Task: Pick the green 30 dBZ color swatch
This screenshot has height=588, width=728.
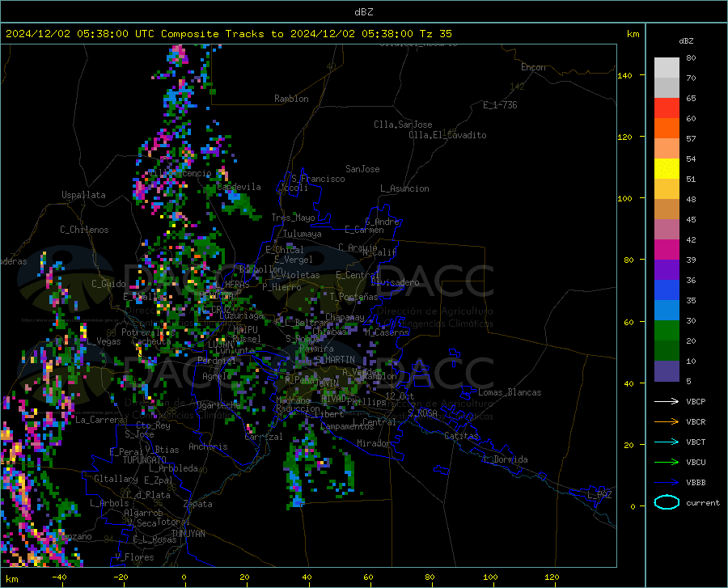Action: pos(667,331)
